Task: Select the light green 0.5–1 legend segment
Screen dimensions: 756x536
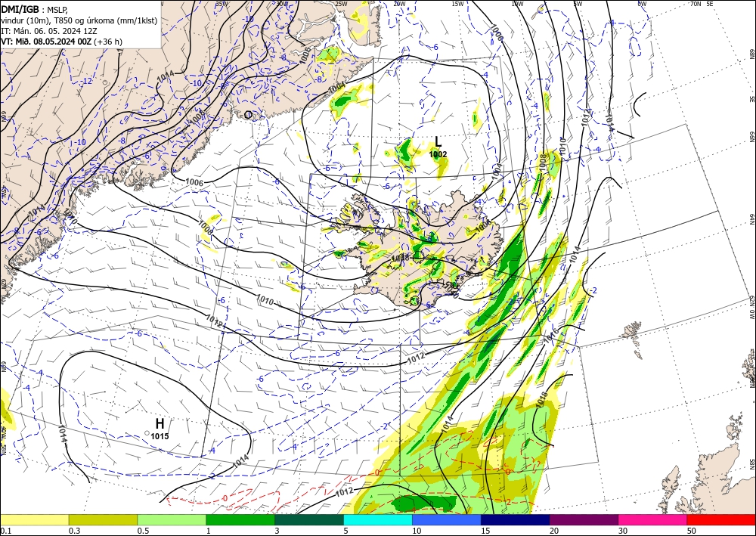Action: [172, 519]
